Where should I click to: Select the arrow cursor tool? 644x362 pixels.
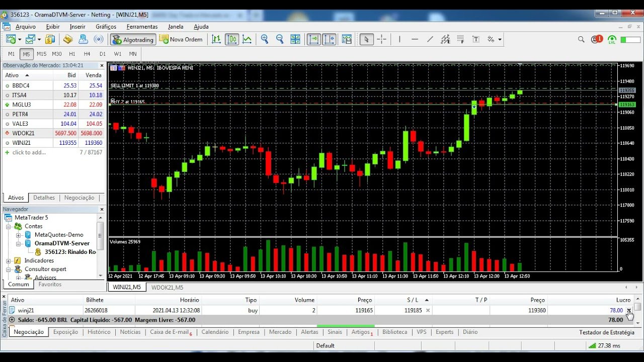[366, 39]
